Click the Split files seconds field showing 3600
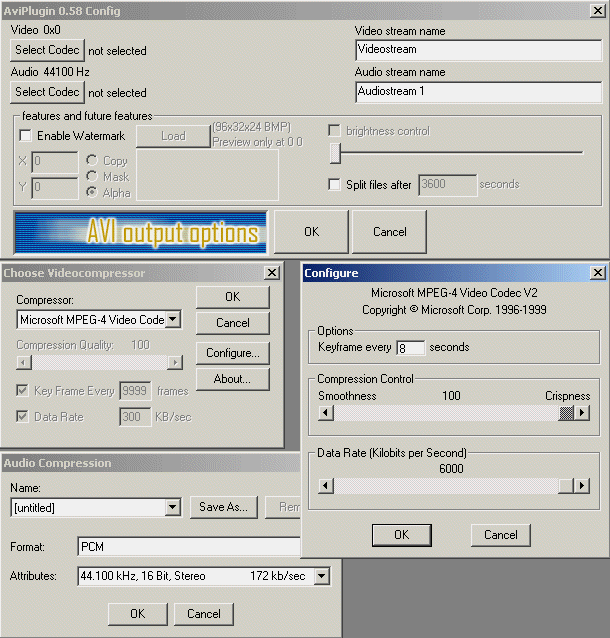 [447, 185]
